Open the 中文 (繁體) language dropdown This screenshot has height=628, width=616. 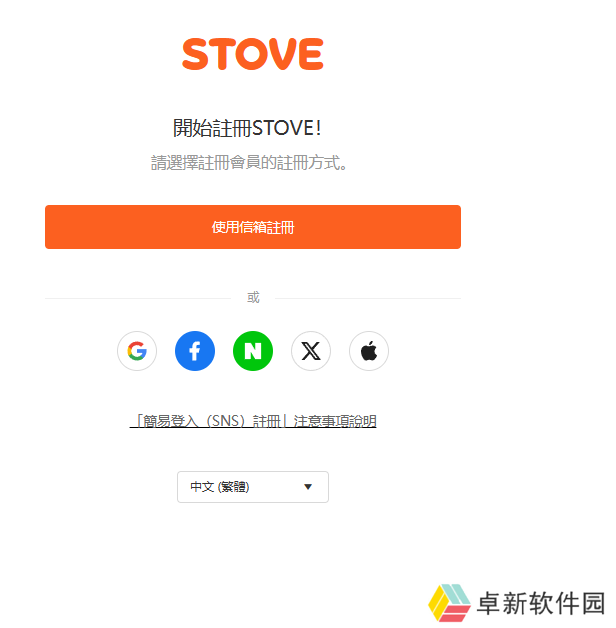tap(253, 487)
